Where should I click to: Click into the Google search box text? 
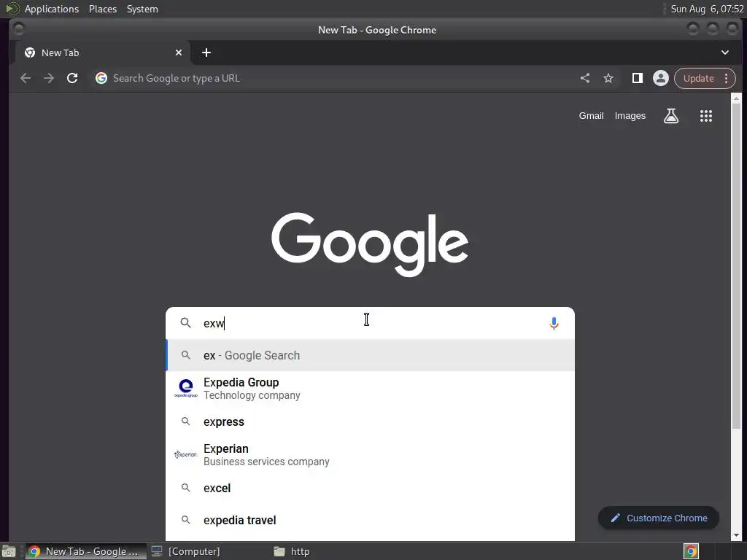point(371,323)
